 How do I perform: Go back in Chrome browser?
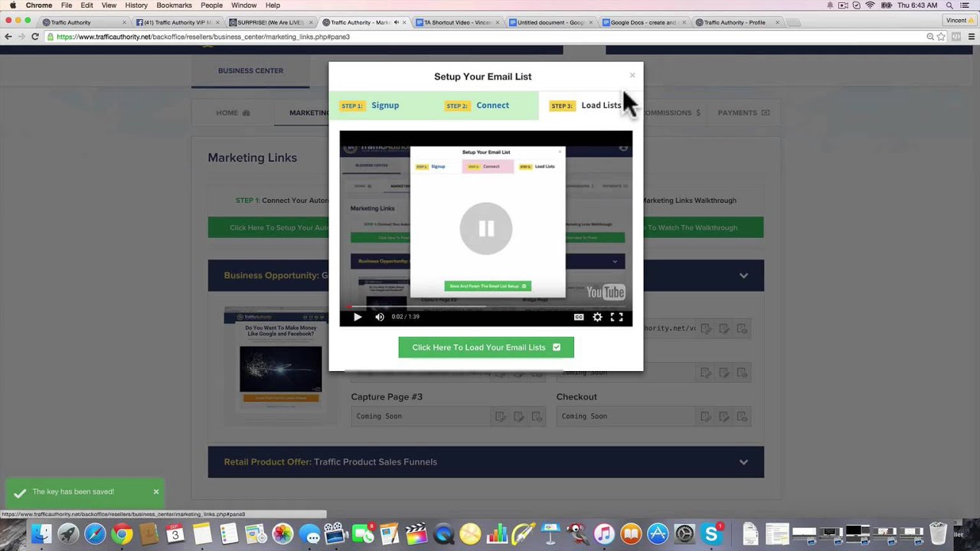pyautogui.click(x=8, y=36)
